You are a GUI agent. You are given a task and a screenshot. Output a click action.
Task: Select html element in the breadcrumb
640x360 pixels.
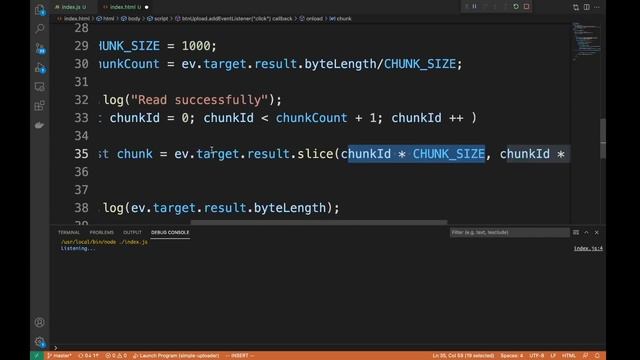coord(106,19)
